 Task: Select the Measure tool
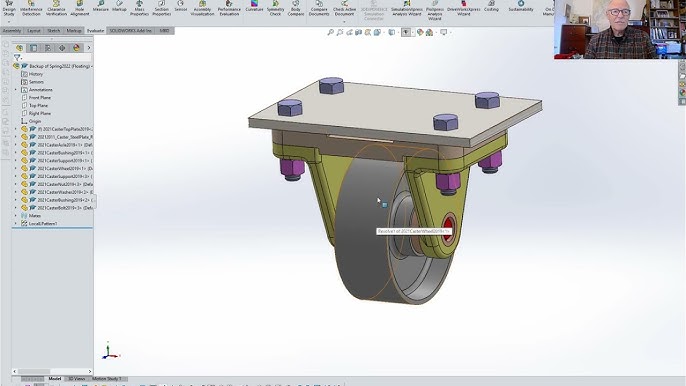click(100, 7)
